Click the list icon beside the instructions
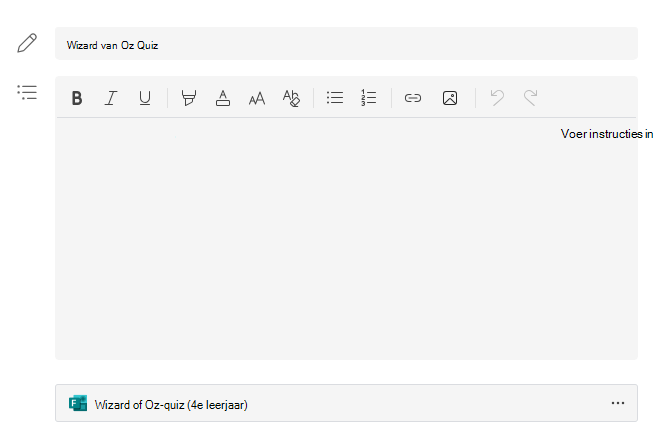 tap(27, 92)
